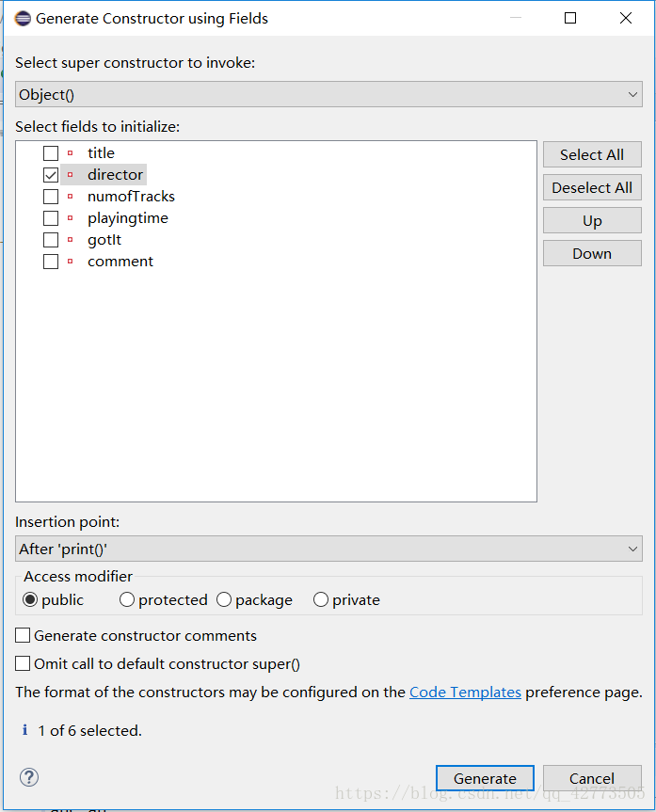Image resolution: width=656 pixels, height=812 pixels.
Task: Open the Code Templates preference link
Action: 465,692
